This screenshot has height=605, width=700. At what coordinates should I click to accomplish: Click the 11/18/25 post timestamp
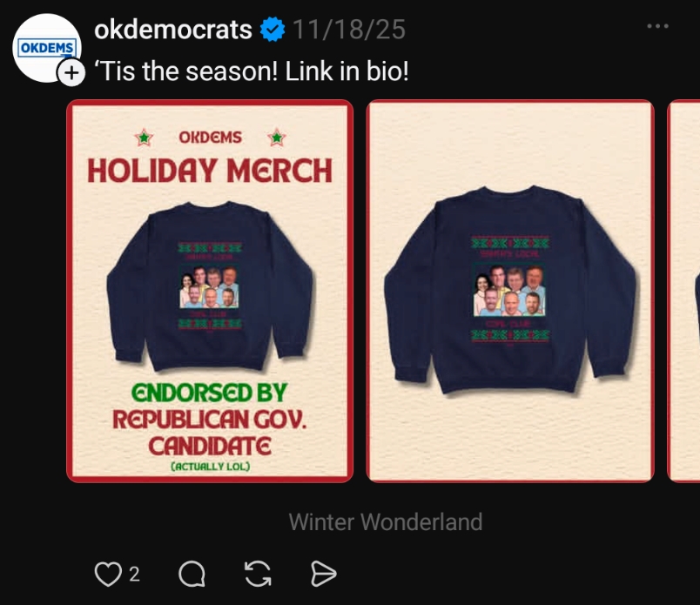coord(349,30)
